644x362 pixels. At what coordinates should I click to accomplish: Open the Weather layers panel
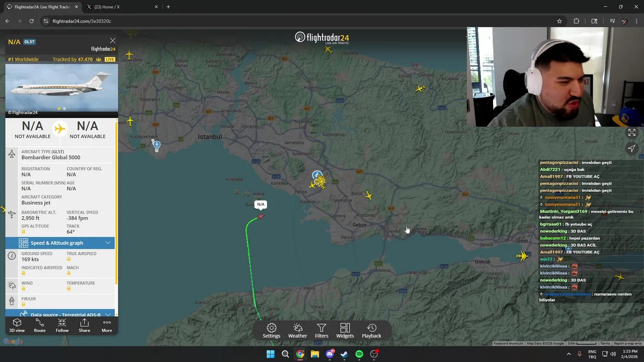(x=297, y=331)
